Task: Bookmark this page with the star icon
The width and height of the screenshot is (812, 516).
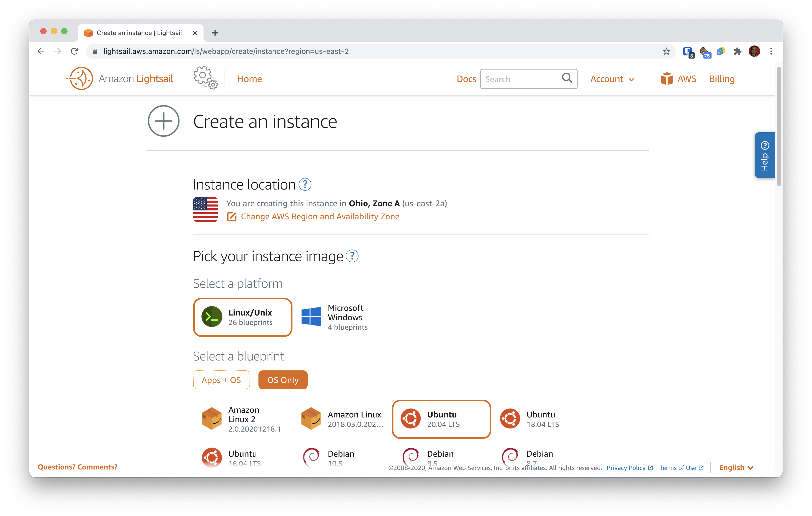Action: [666, 51]
